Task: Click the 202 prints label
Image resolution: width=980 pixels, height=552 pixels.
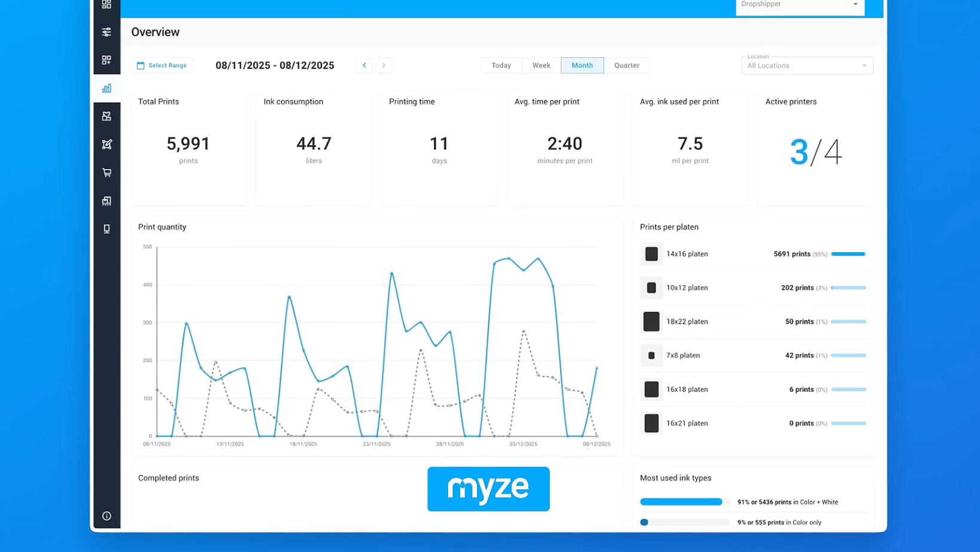Action: [797, 288]
